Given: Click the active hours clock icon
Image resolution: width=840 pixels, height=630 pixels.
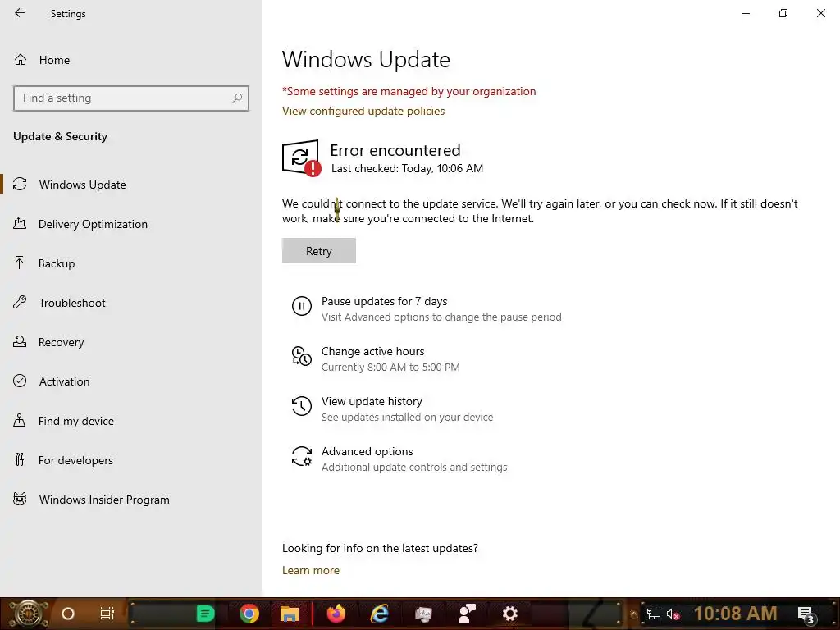Looking at the screenshot, I should pyautogui.click(x=302, y=356).
